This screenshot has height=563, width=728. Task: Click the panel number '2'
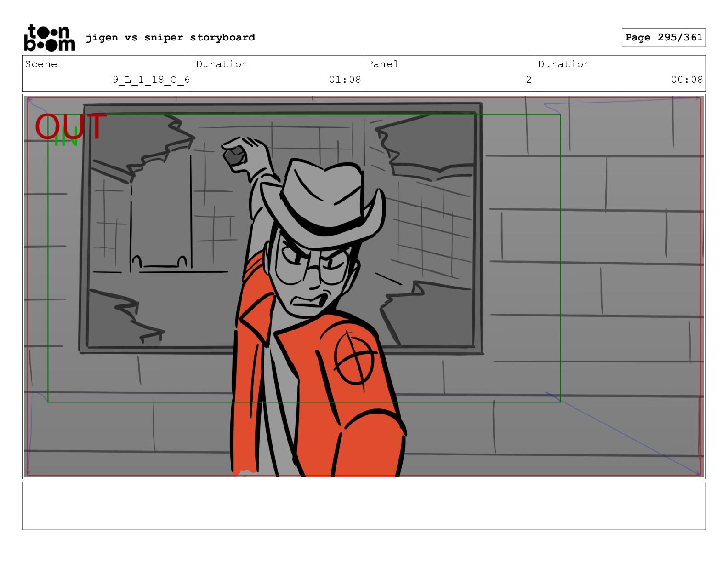click(x=529, y=80)
